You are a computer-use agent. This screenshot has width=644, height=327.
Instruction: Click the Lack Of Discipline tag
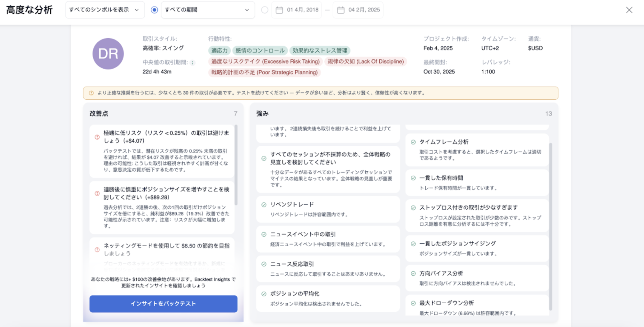coord(365,61)
